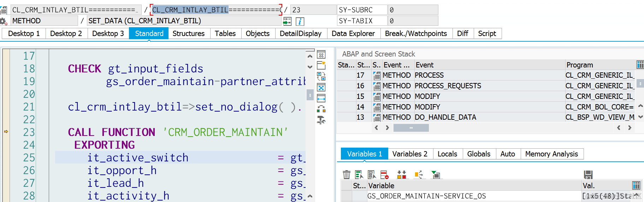The height and width of the screenshot is (202, 644).
Task: Click the document icon in stack row 13
Action: tap(377, 117)
